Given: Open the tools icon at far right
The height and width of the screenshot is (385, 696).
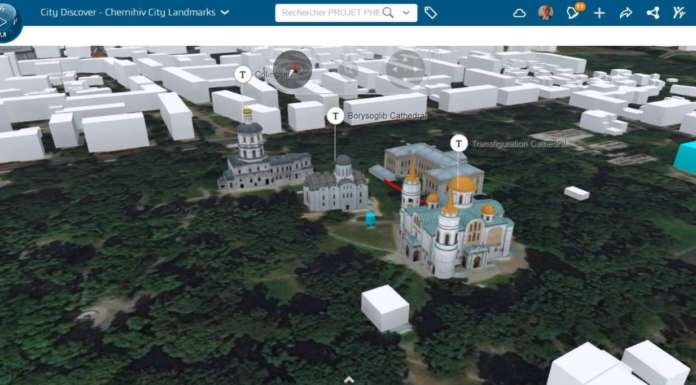Looking at the screenshot, I should coord(679,12).
